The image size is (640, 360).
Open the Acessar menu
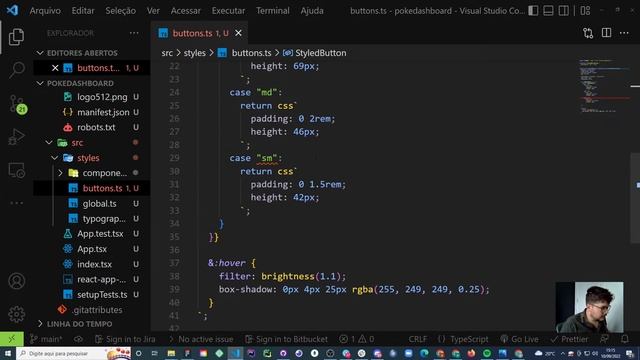tap(185, 11)
